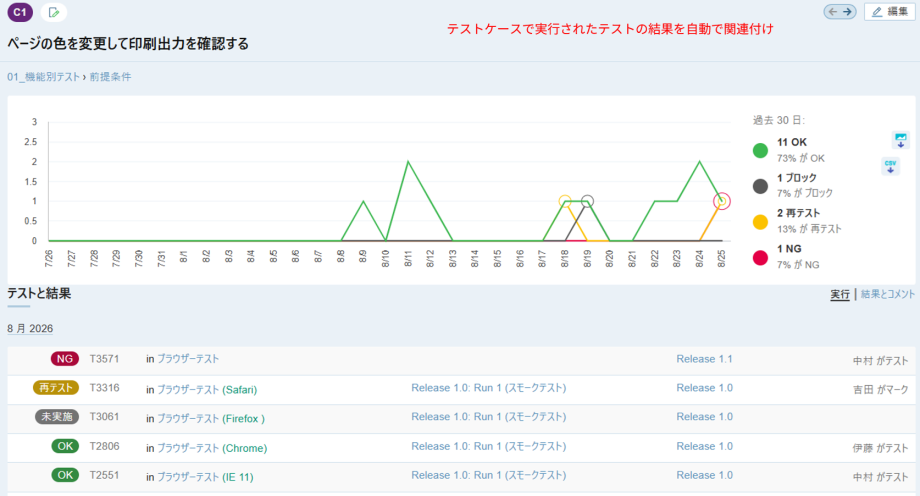This screenshot has width=920, height=496.
Task: Click the 73% が OK legend text
Action: click(800, 158)
